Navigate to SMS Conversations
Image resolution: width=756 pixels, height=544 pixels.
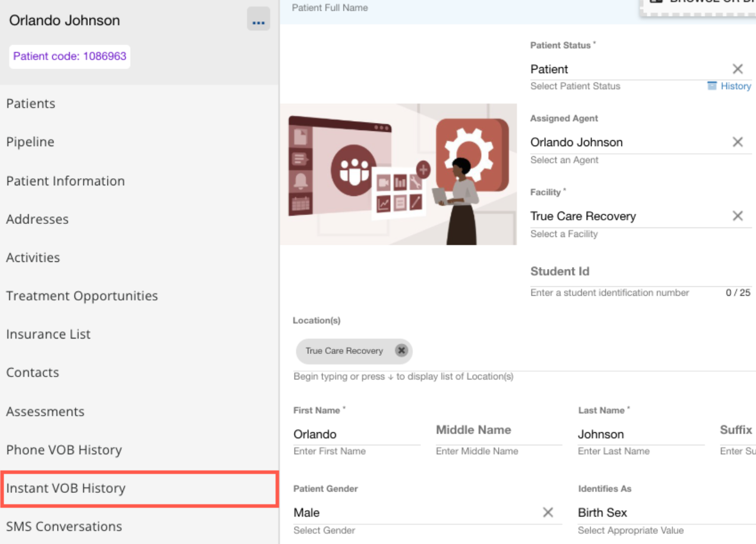pos(64,527)
